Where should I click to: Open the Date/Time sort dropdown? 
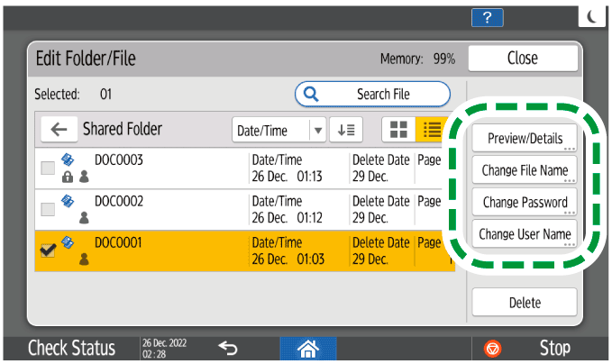coord(279,130)
